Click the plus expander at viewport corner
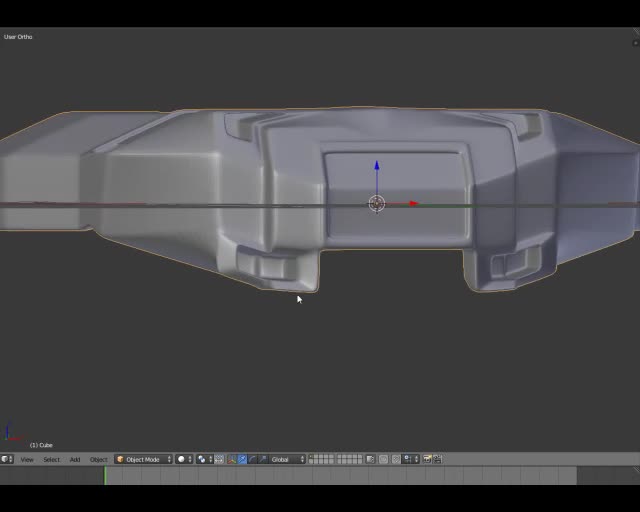This screenshot has height=512, width=640. (x=636, y=43)
